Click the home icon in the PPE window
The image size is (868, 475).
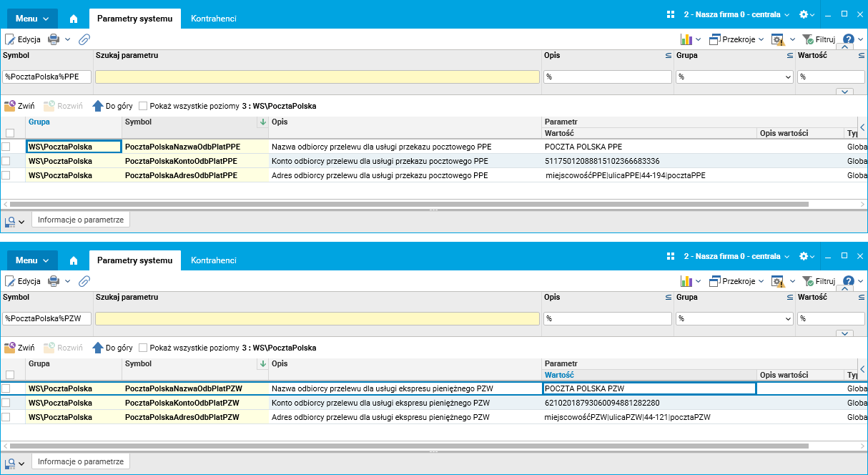[x=74, y=19]
